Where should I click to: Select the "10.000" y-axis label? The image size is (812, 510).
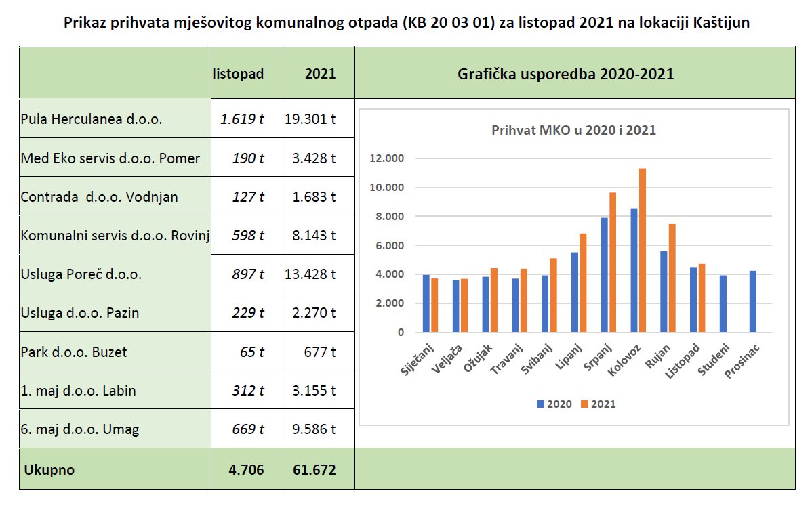(x=387, y=187)
